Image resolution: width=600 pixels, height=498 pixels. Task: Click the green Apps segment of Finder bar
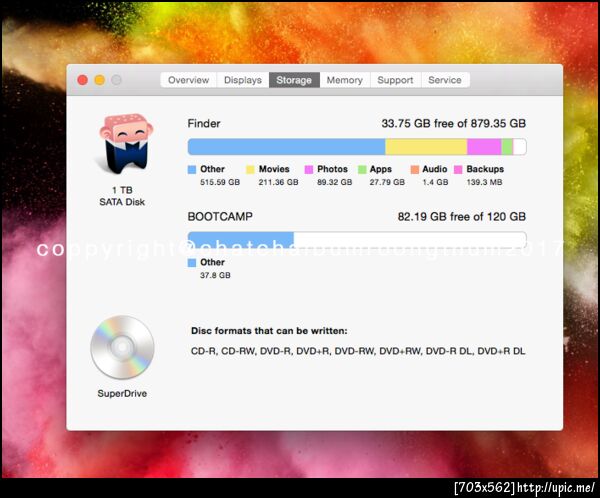[507, 147]
